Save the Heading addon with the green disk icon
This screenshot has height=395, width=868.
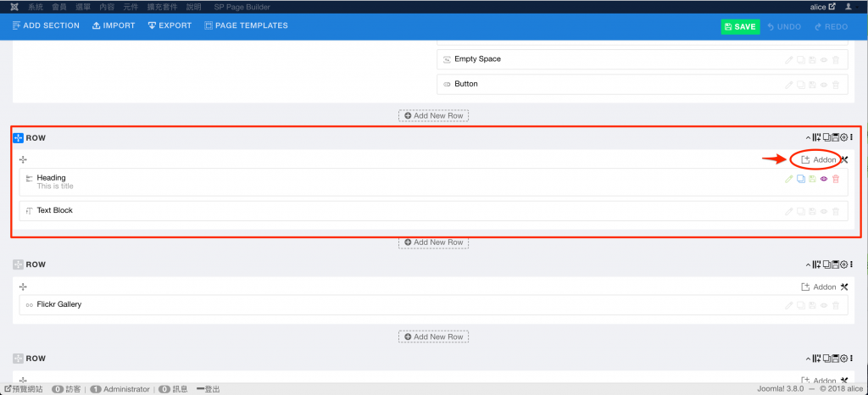[x=812, y=179]
